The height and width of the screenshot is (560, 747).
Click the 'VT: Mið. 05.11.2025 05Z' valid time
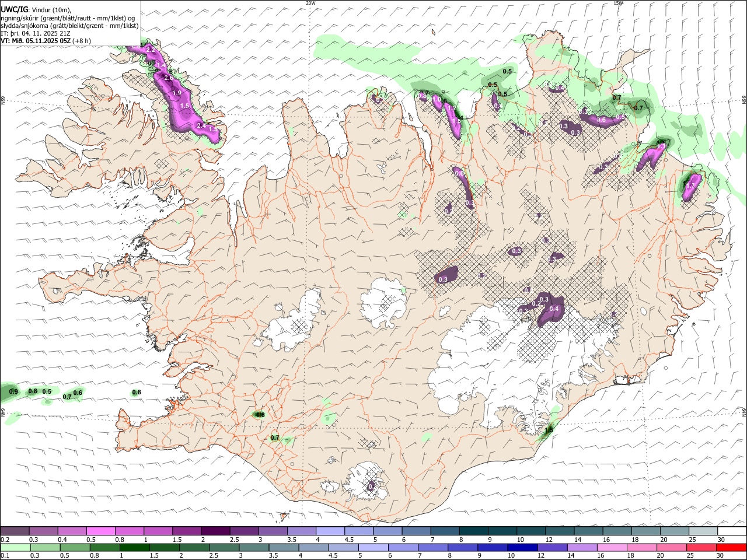click(36, 41)
